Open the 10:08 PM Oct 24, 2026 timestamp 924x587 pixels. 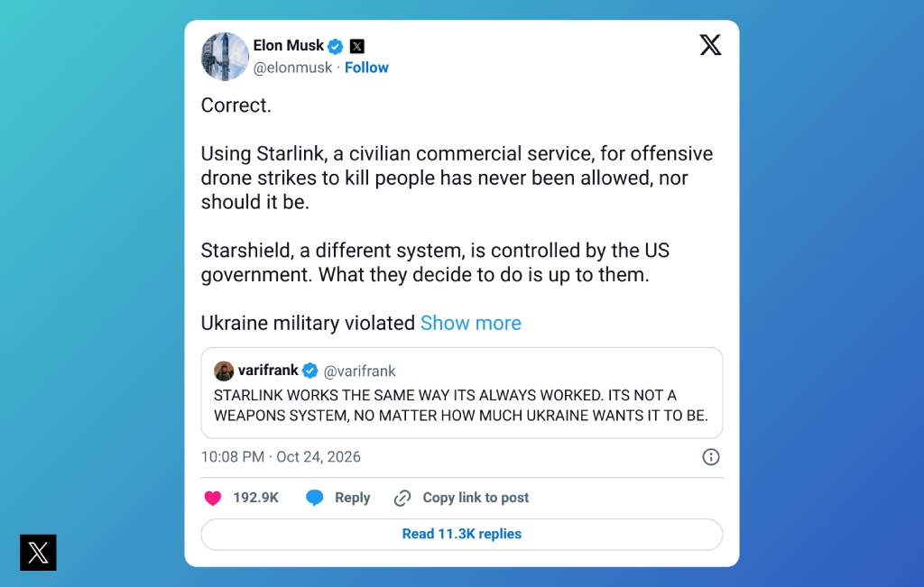click(x=281, y=457)
